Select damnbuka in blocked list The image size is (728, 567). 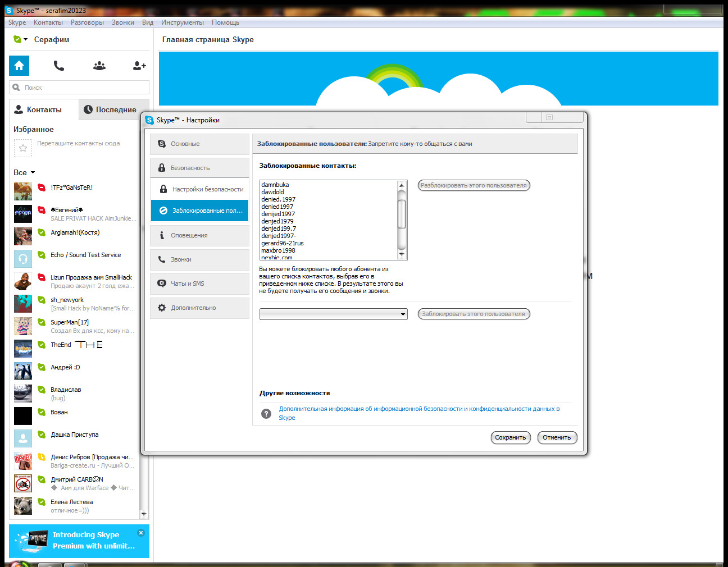point(275,185)
